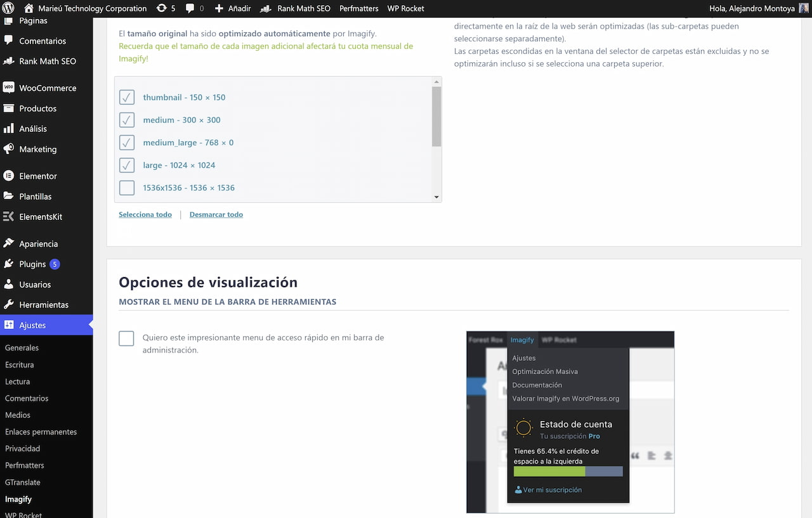Click the Selecciona todo link
This screenshot has width=812, height=518.
coord(145,215)
